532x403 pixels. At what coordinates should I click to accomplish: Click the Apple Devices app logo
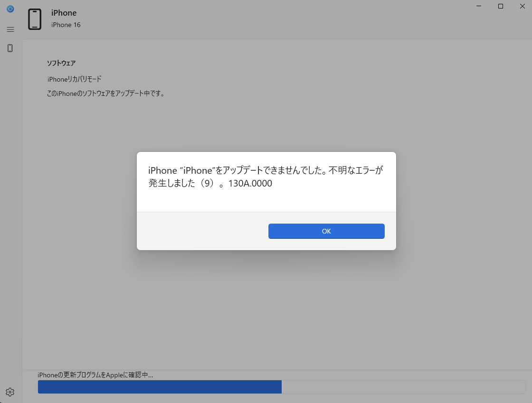(x=10, y=9)
